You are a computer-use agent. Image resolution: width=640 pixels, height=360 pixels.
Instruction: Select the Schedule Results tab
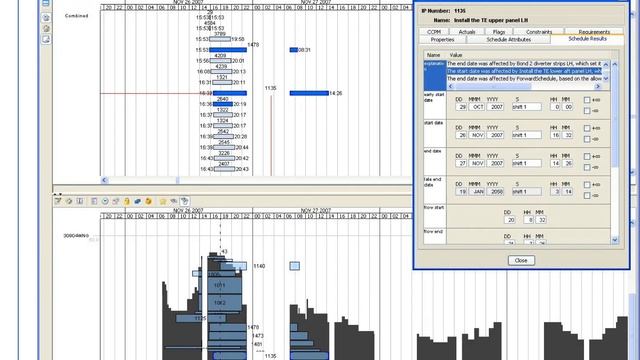coord(587,39)
